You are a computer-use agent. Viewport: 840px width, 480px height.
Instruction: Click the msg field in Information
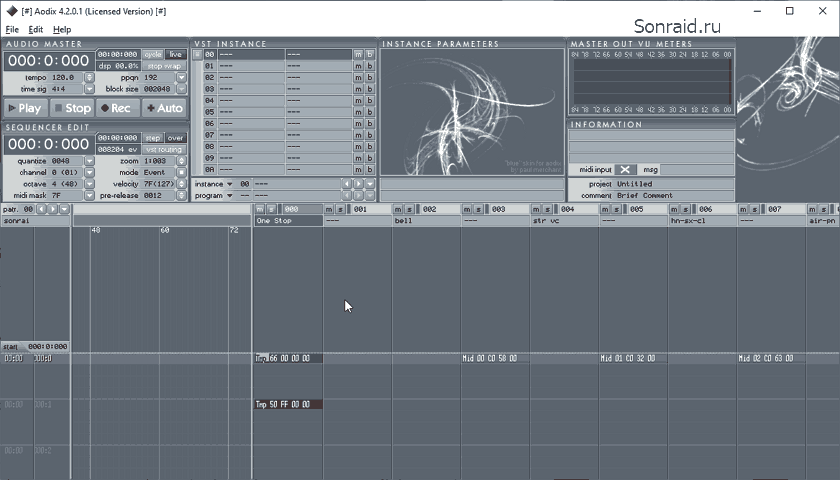697,169
